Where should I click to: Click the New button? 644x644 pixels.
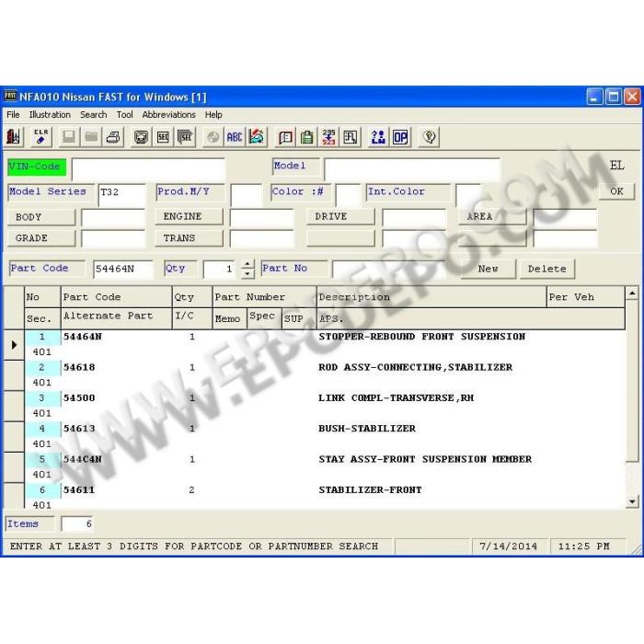488,269
